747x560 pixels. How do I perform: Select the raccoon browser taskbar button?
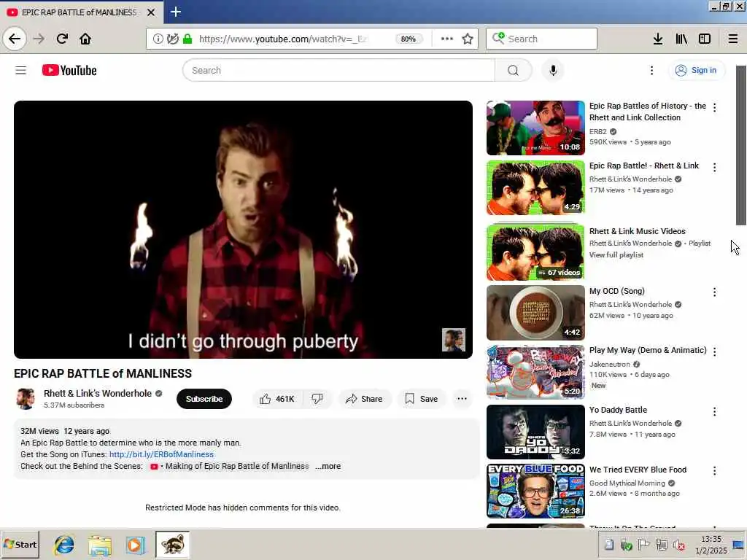tap(172, 545)
